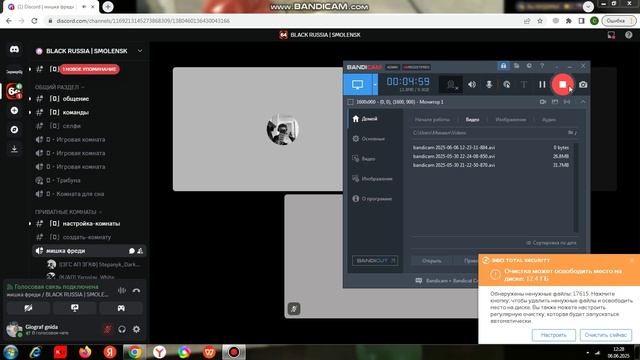
Task: Toggle Bandicam speaker sound recording
Action: click(472, 84)
